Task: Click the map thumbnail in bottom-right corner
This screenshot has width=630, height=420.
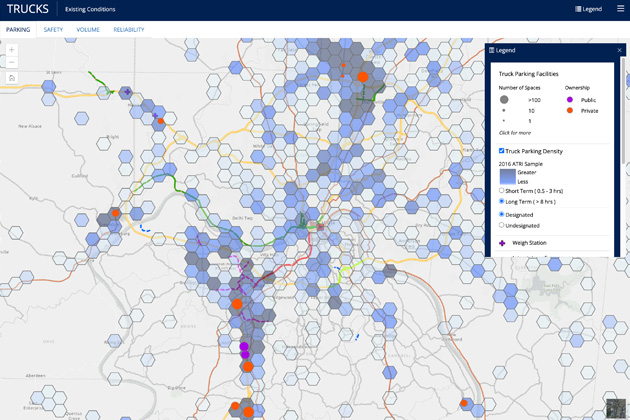Action: click(615, 407)
